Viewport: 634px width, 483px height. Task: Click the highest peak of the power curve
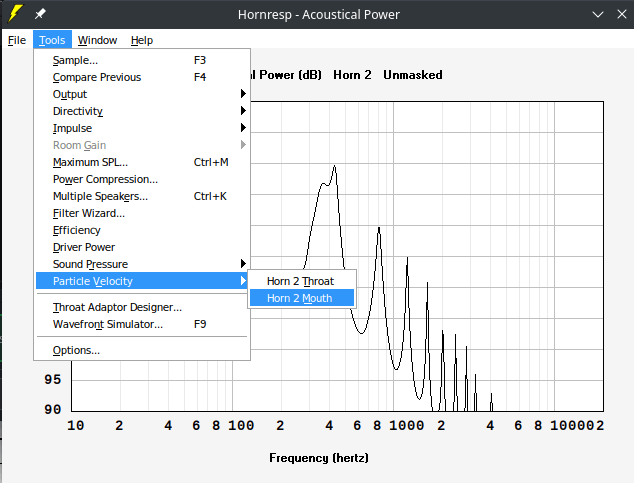click(x=334, y=166)
